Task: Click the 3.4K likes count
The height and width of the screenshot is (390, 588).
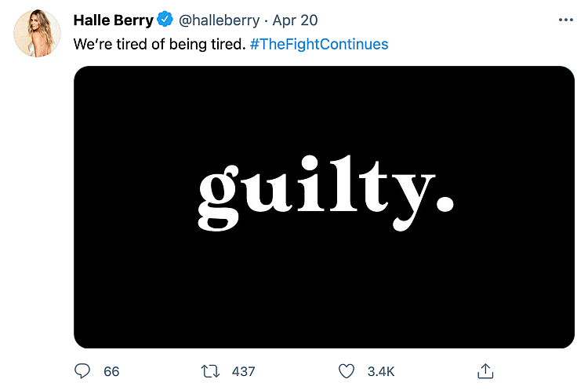Action: point(380,371)
